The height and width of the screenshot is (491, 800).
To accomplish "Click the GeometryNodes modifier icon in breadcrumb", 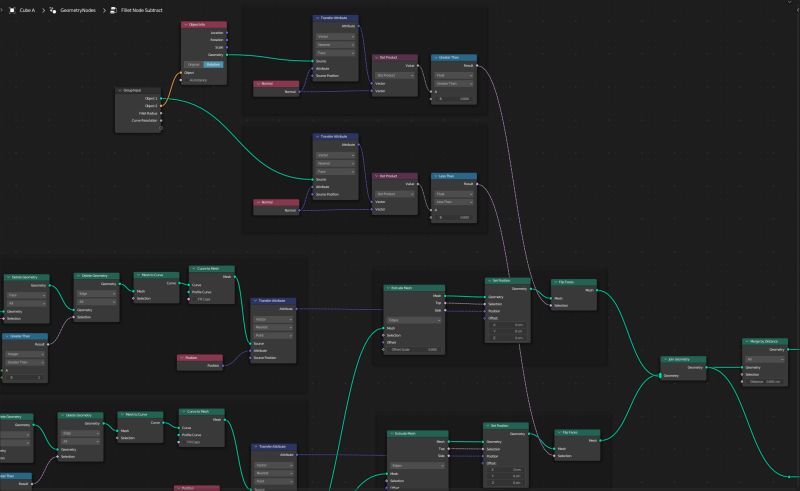I will click(53, 10).
